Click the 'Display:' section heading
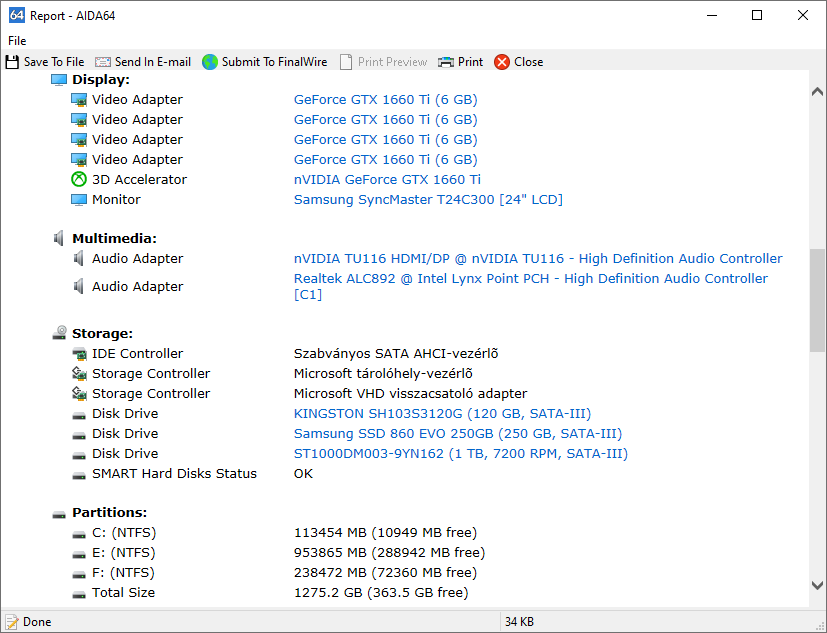Image resolution: width=827 pixels, height=633 pixels. pyautogui.click(x=101, y=80)
